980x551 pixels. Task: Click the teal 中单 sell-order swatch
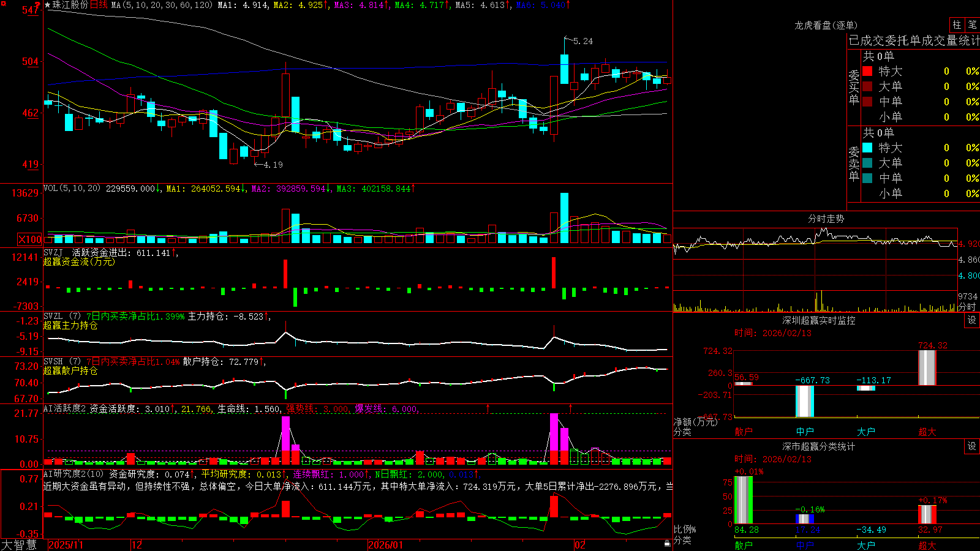(867, 178)
